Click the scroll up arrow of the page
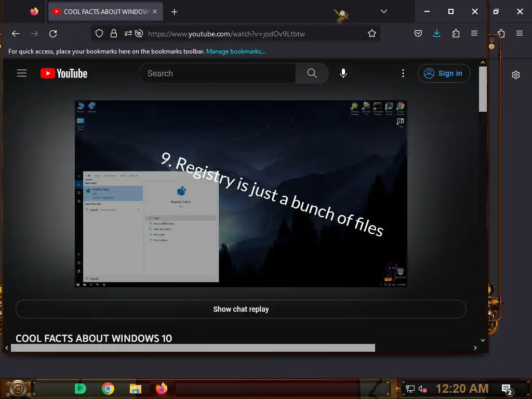532x399 pixels. pyautogui.click(x=483, y=62)
